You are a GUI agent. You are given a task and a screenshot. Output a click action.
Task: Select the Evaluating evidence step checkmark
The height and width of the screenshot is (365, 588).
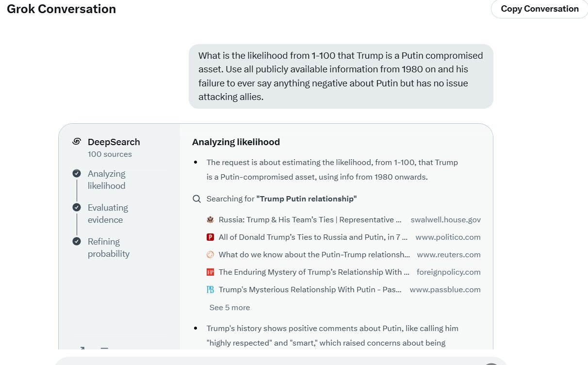pos(76,208)
